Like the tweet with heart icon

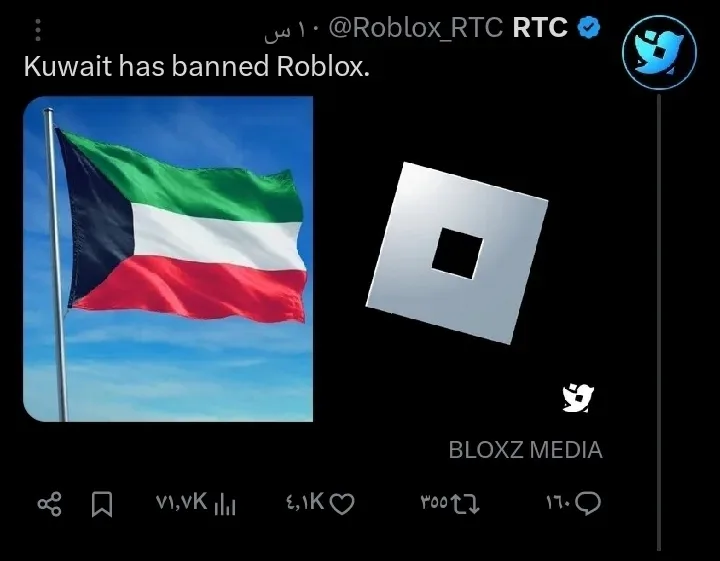[x=342, y=504]
